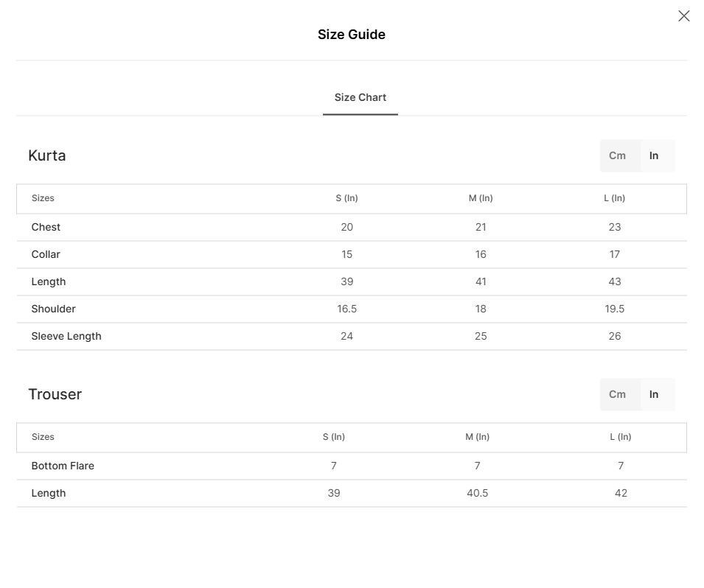Image resolution: width=704 pixels, height=588 pixels.
Task: Switch Kurta measurements to Cm
Action: (617, 155)
